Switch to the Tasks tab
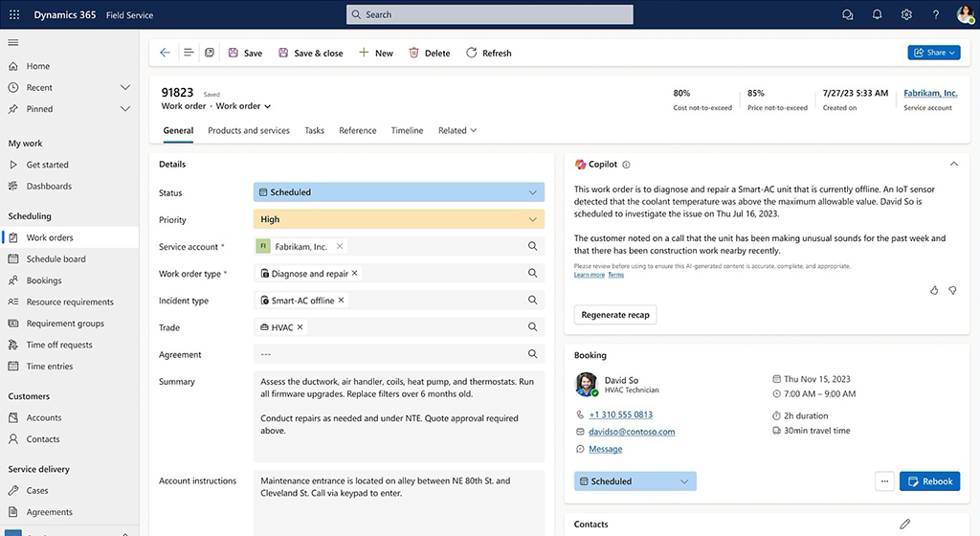 (x=314, y=130)
